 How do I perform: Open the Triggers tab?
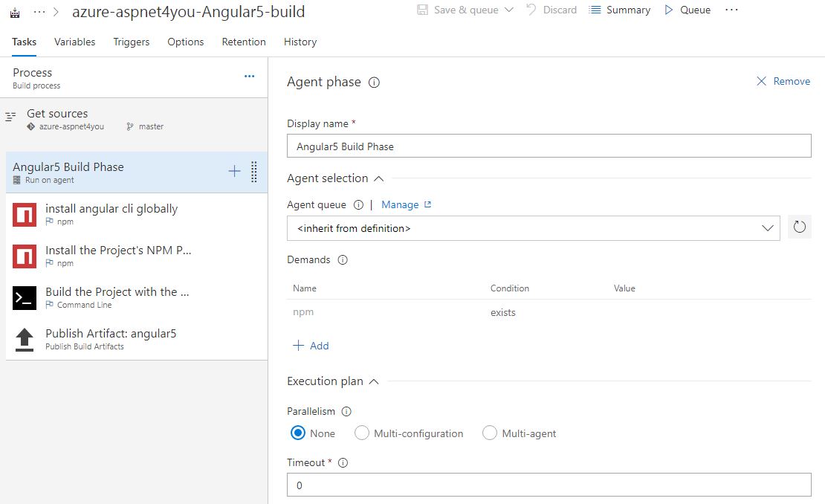tap(131, 42)
